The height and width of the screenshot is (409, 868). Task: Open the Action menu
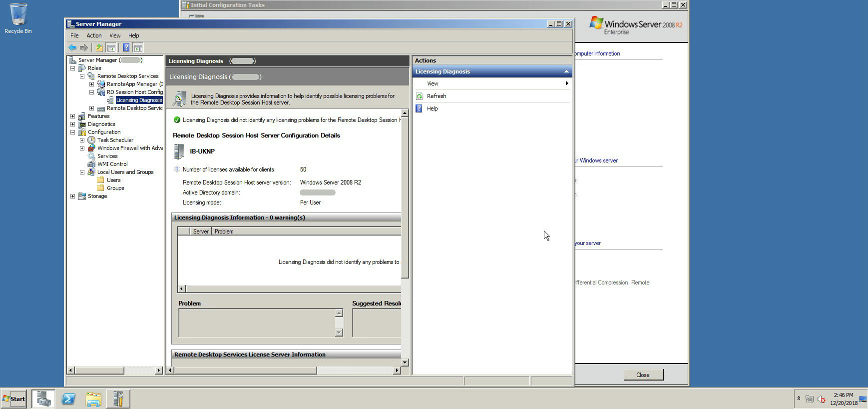[x=94, y=35]
